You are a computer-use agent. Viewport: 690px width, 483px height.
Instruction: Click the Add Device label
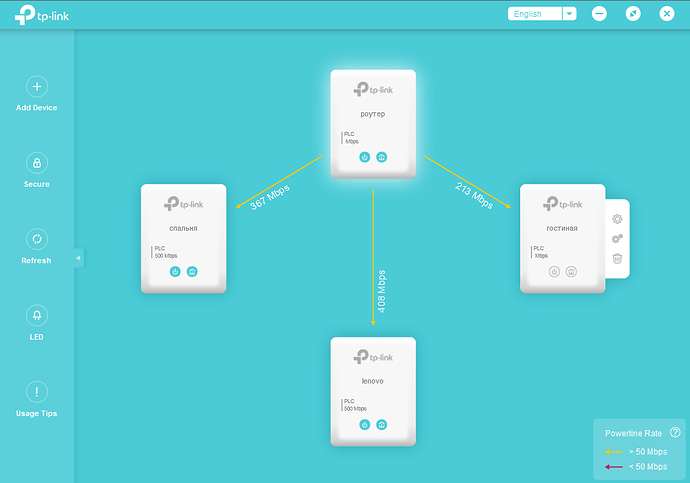click(x=37, y=108)
